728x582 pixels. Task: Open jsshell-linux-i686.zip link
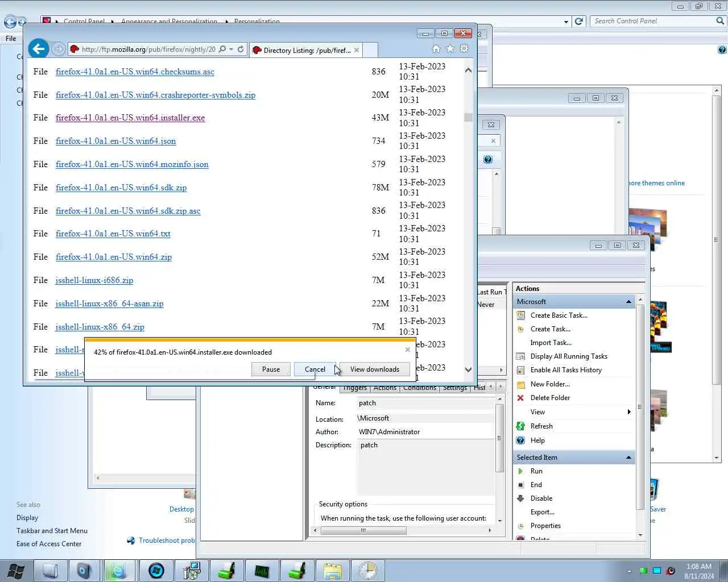pyautogui.click(x=94, y=280)
